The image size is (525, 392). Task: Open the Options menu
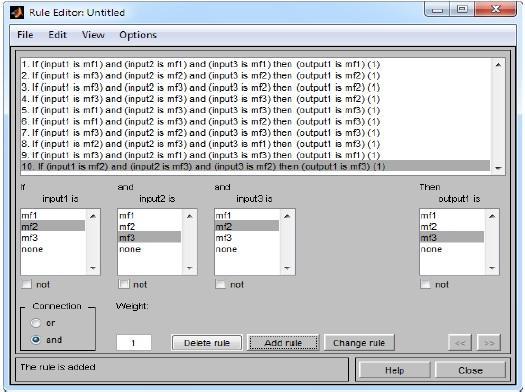point(138,35)
